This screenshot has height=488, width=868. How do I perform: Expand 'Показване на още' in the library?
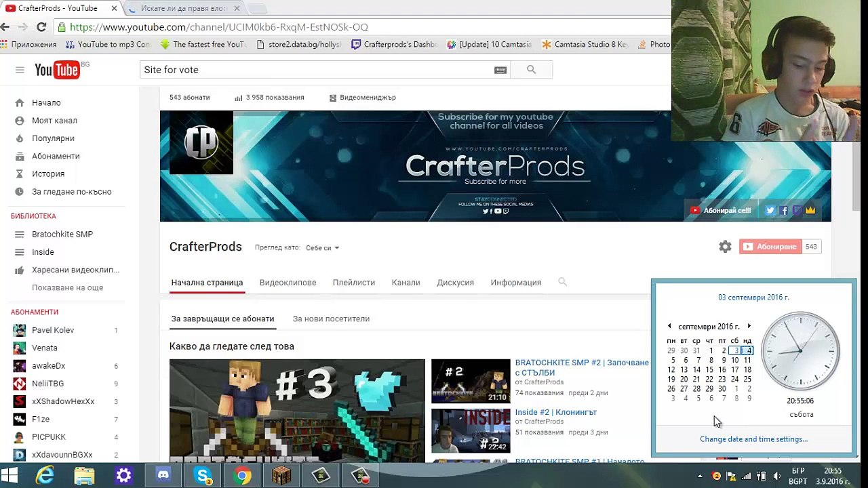(x=67, y=288)
